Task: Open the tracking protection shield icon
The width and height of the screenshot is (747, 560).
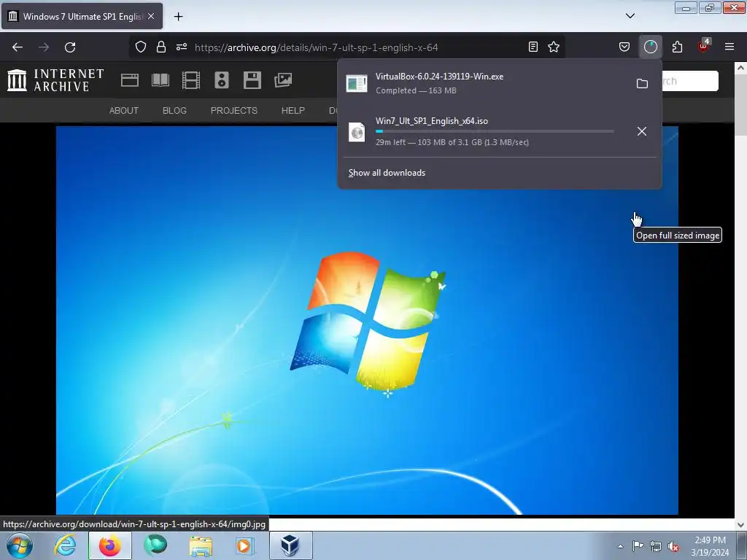Action: (141, 47)
